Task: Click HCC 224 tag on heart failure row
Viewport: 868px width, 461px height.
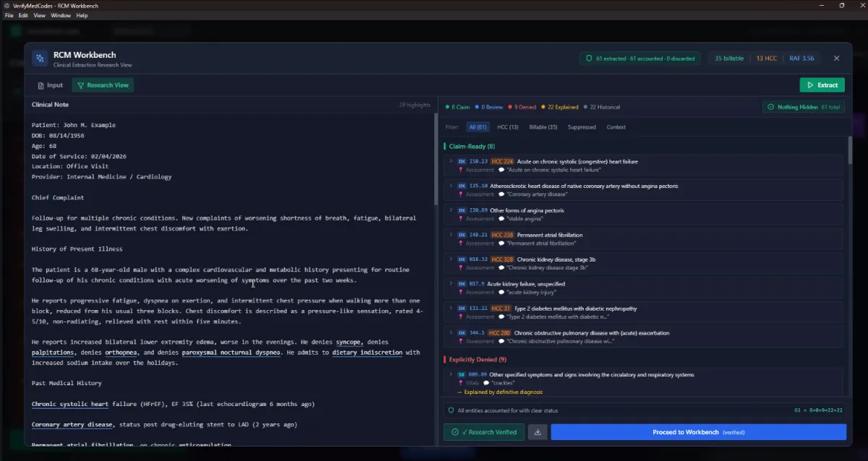Action: point(502,162)
